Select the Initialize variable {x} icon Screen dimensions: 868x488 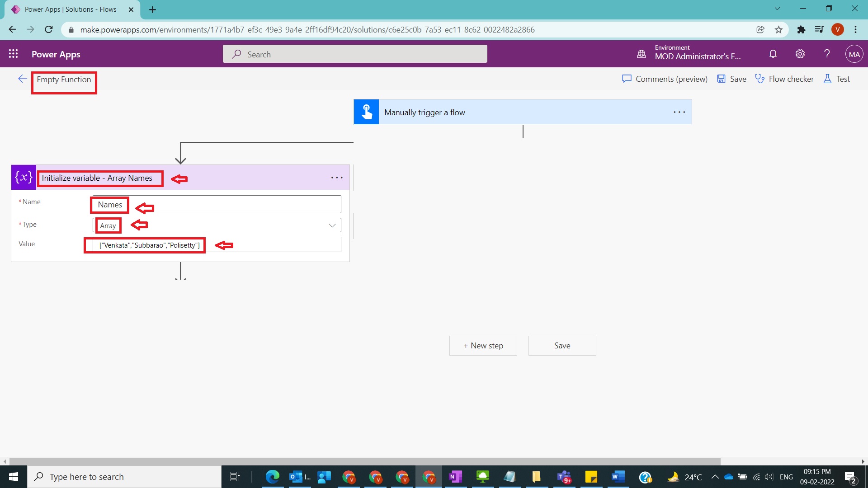pos(23,177)
